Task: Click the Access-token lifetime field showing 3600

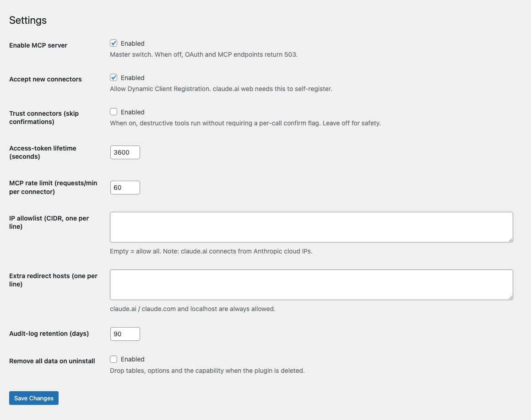Action: (x=125, y=152)
